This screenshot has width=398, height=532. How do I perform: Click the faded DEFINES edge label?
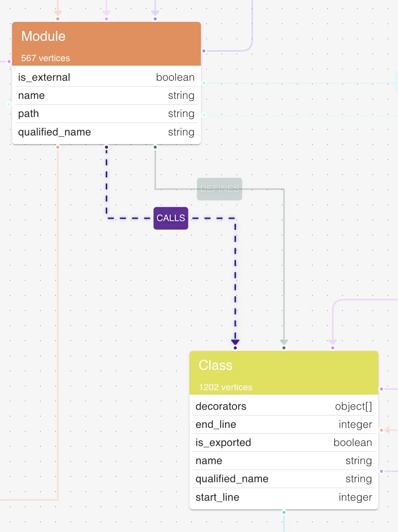(x=219, y=189)
